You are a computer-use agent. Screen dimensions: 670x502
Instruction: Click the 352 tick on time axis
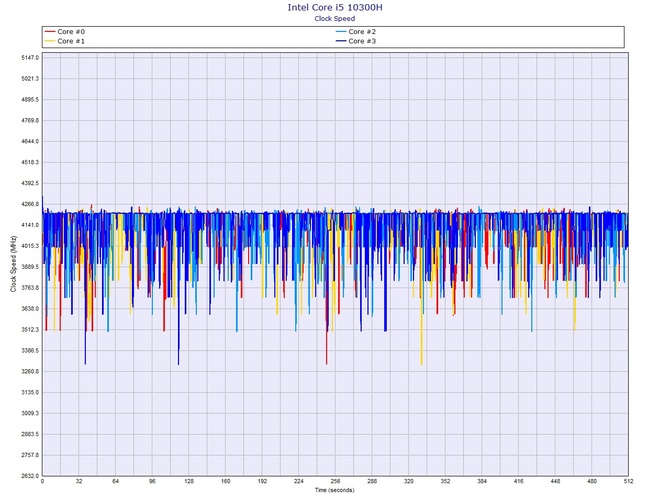(x=445, y=481)
